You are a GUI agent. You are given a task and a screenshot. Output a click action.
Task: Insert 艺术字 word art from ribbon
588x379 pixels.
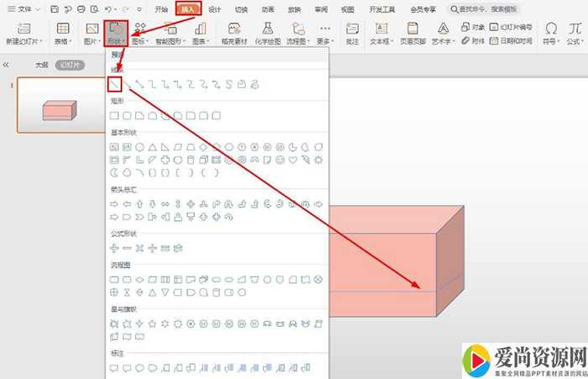pos(442,34)
